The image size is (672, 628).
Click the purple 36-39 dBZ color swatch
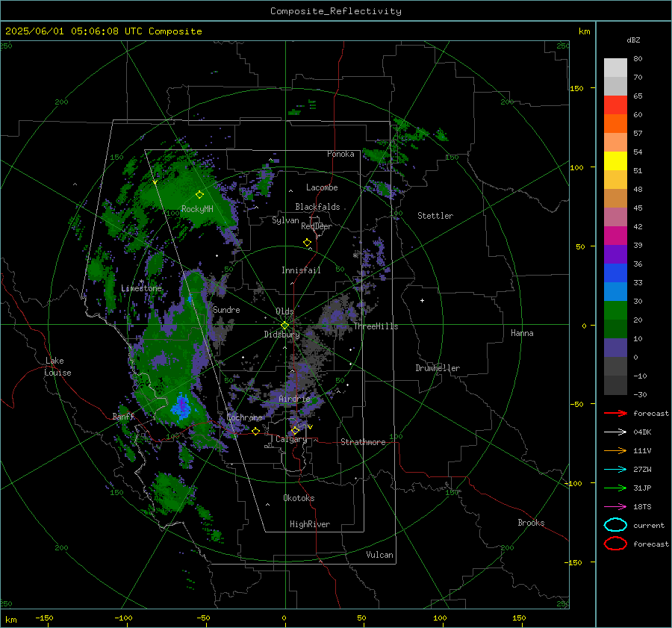615,255
